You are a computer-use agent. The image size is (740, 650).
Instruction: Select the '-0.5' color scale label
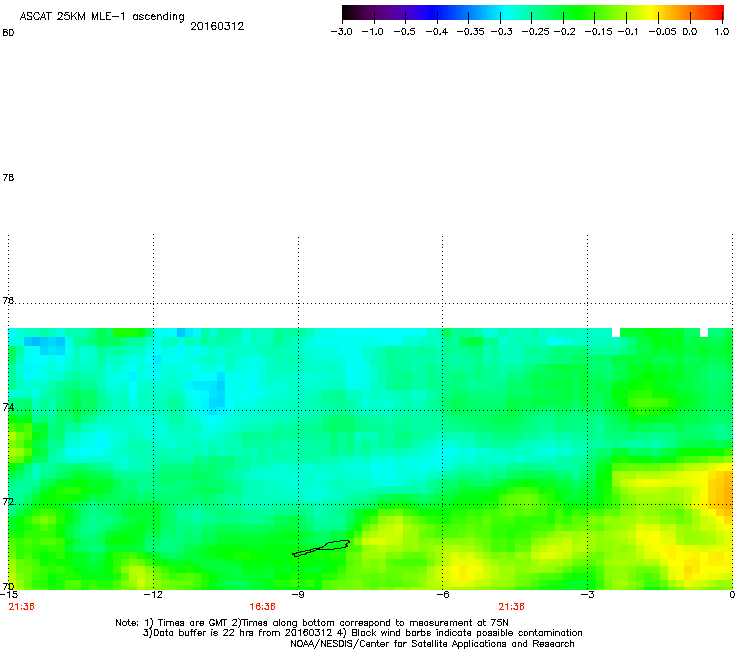tap(404, 32)
